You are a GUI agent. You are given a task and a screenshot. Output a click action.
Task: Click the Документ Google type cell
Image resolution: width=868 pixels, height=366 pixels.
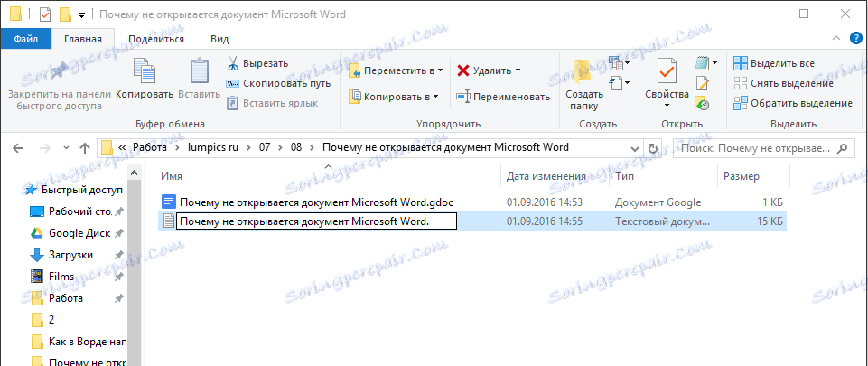click(658, 202)
